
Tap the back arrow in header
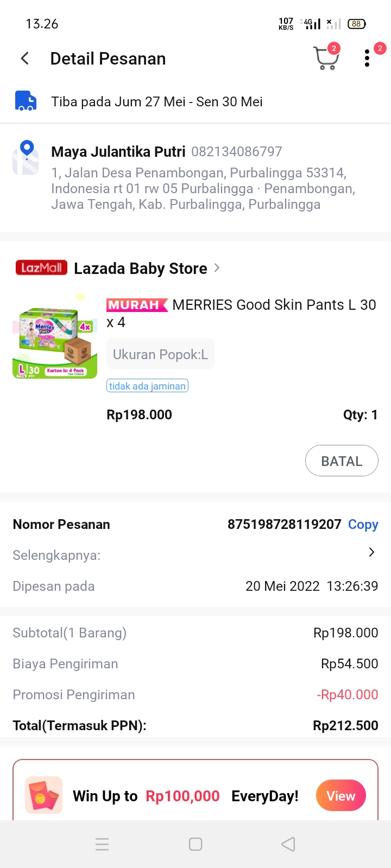click(x=25, y=59)
